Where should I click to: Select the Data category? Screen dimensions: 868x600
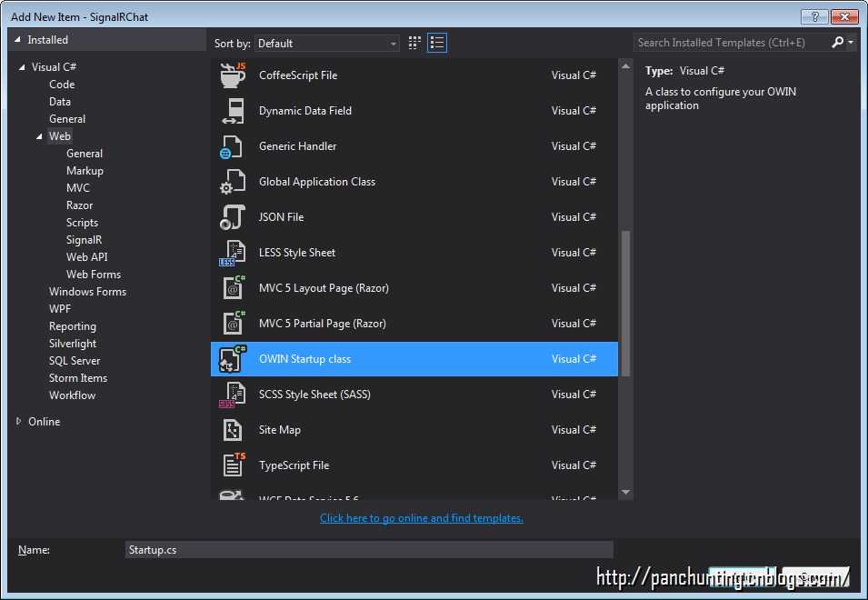[60, 102]
